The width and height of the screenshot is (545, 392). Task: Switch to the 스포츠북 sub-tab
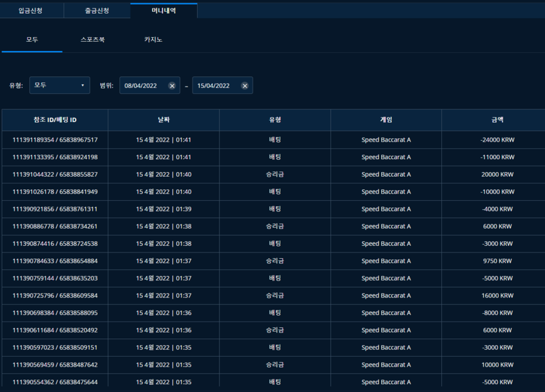pos(93,40)
